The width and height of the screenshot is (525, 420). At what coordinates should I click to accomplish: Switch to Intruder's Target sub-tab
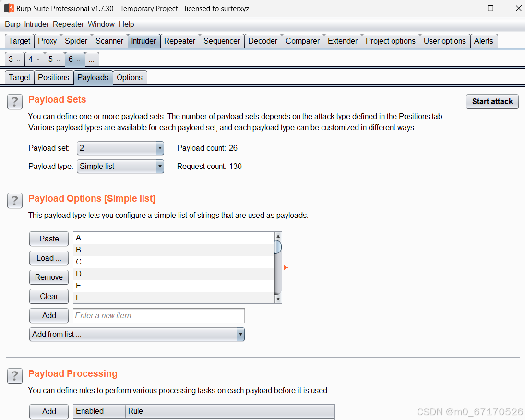pos(19,77)
